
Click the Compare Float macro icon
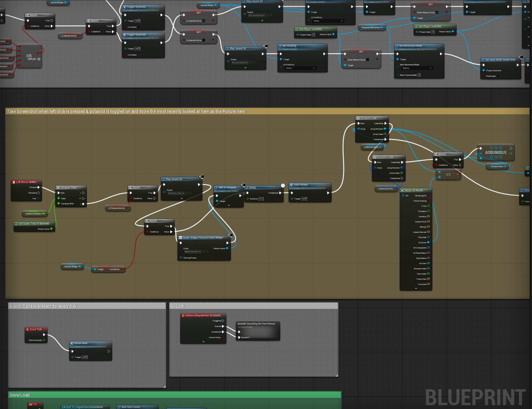point(58,188)
